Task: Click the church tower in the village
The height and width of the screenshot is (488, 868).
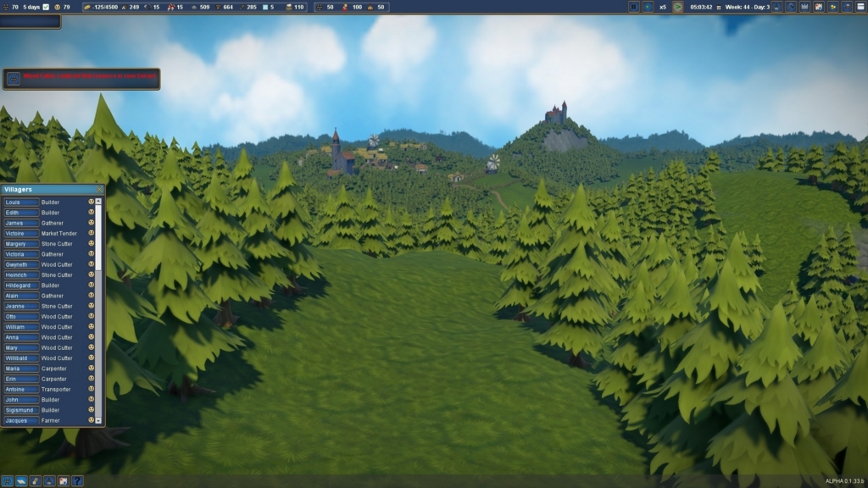Action: coord(336,145)
